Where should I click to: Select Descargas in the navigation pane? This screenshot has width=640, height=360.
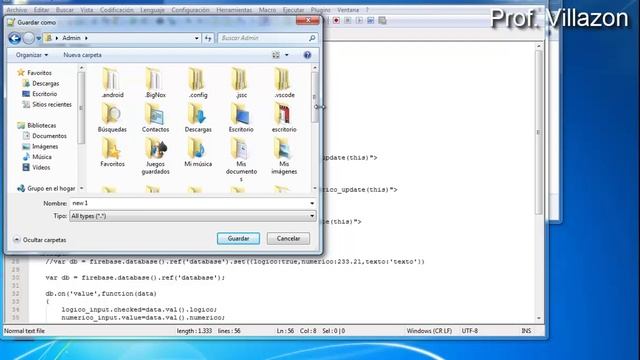pyautogui.click(x=41, y=83)
